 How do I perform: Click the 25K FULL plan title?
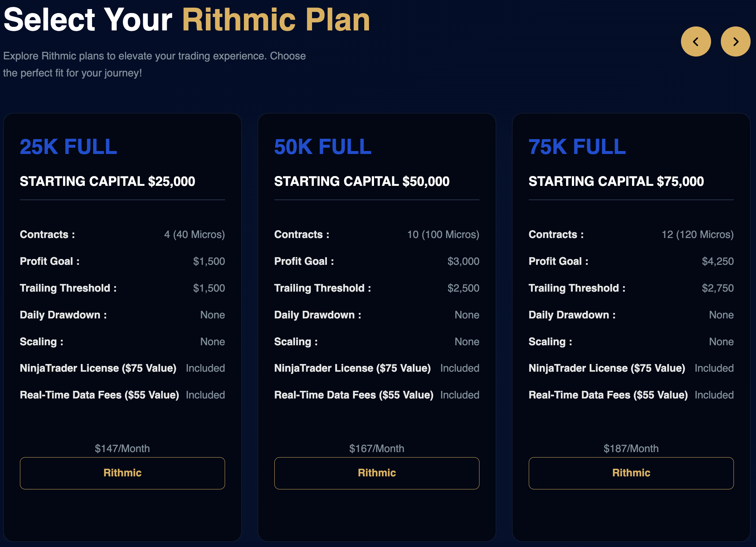point(68,147)
